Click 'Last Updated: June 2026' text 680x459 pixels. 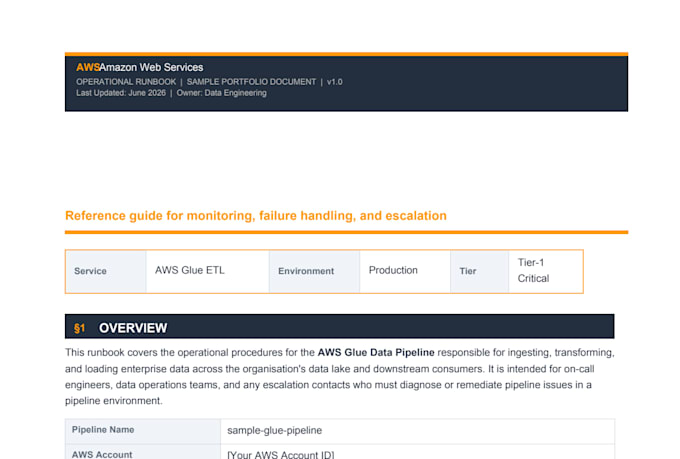click(121, 93)
